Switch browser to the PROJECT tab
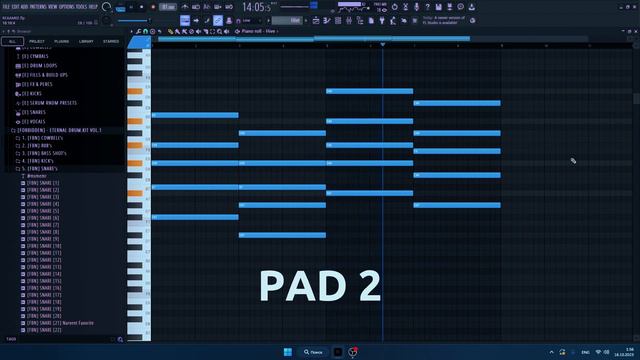This screenshot has width=640, height=360. click(37, 42)
